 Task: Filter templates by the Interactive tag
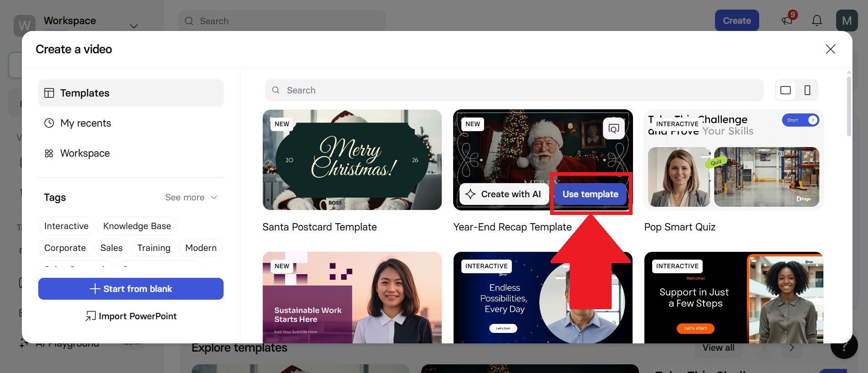[x=66, y=226]
